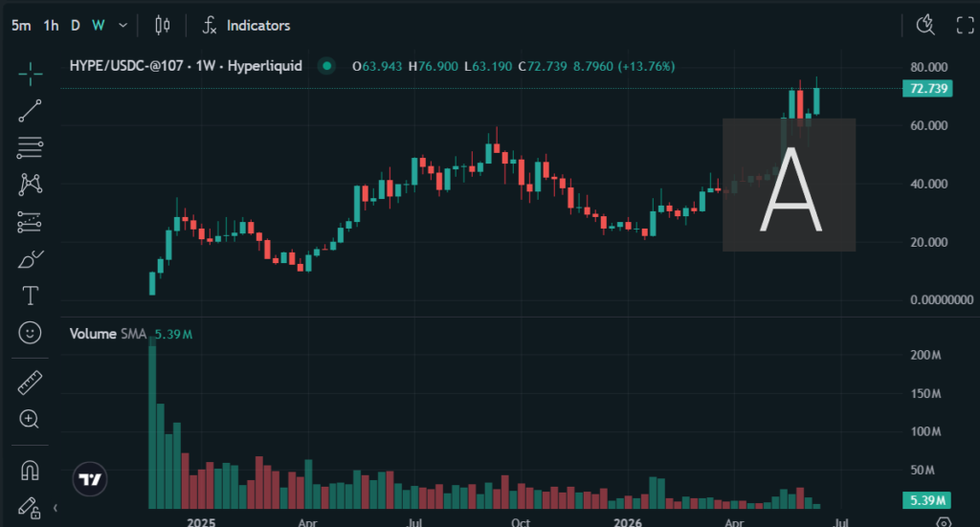Expand the timeframe dropdown chevron
980x527 pixels.
[123, 26]
